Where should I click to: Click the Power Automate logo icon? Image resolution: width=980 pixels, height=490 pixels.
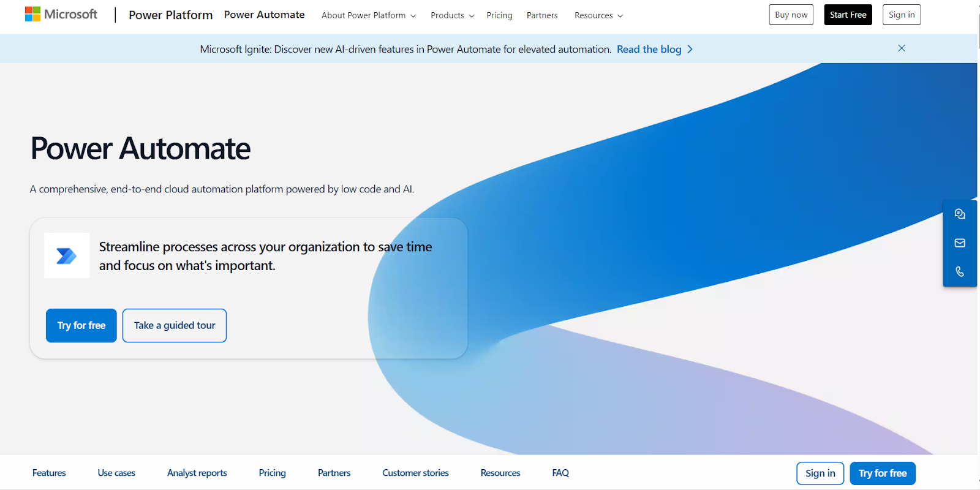tap(67, 255)
